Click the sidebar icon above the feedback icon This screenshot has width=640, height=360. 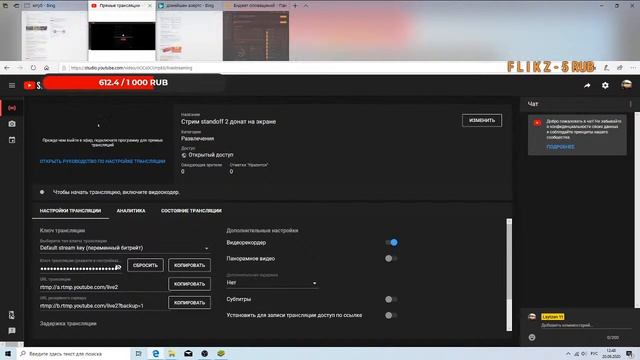tap(12, 315)
